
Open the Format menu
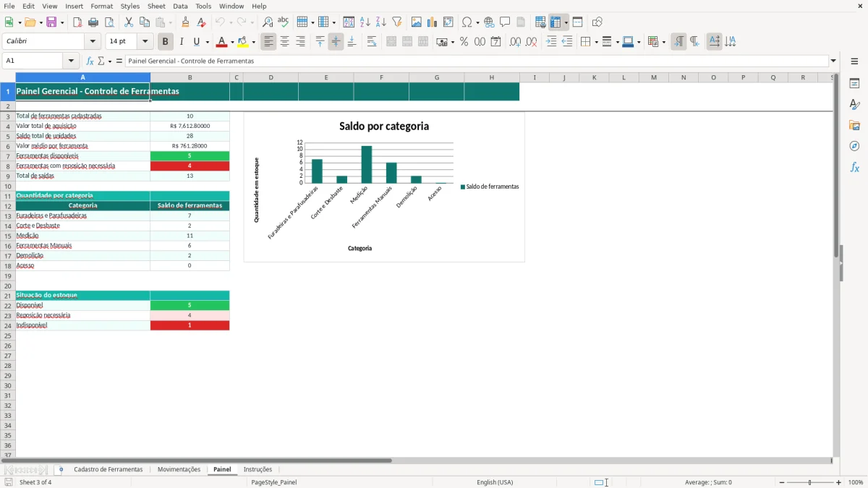point(101,6)
